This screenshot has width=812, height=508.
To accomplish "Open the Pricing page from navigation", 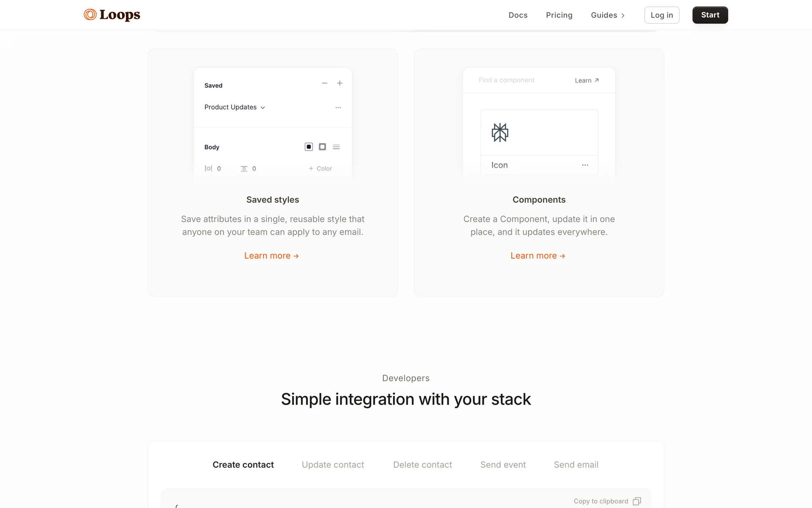I will 559,15.
